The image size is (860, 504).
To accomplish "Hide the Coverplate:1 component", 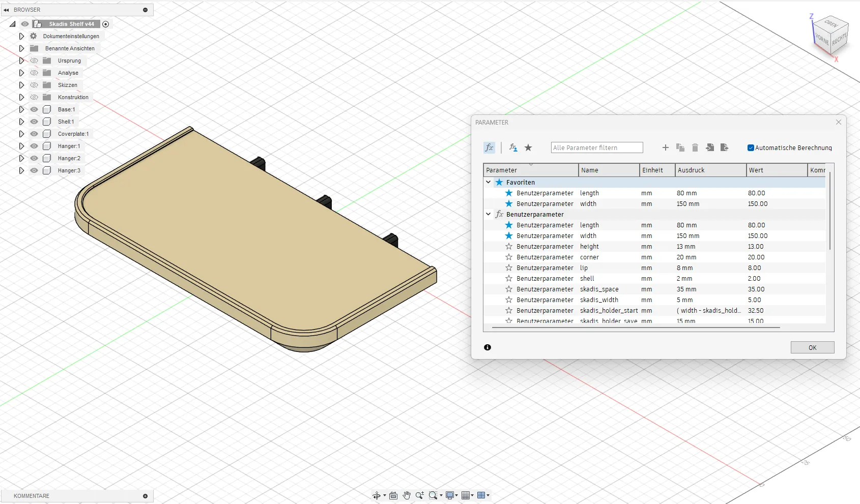I will point(34,134).
